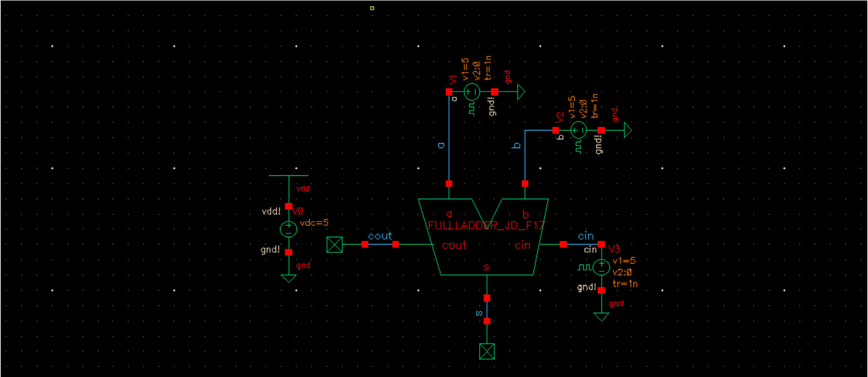Click the blue 'cin' wire label
This screenshot has width=868, height=377.
tap(586, 236)
